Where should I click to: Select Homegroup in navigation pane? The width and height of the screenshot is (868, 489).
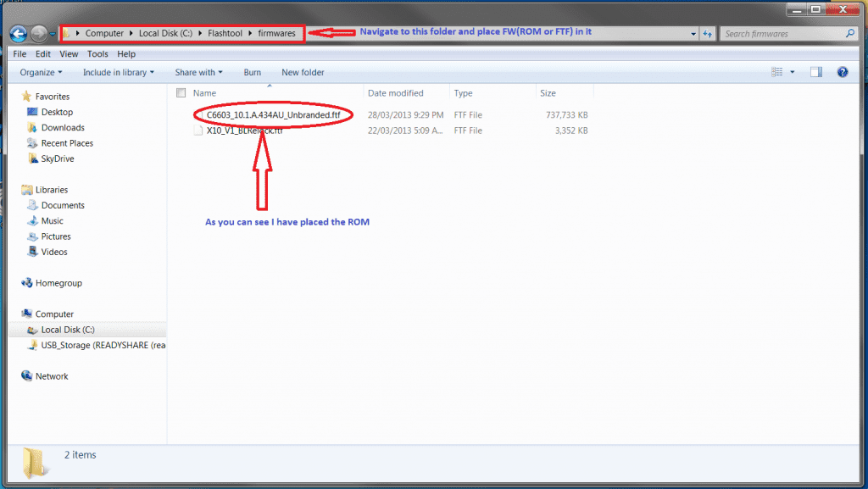coord(58,283)
